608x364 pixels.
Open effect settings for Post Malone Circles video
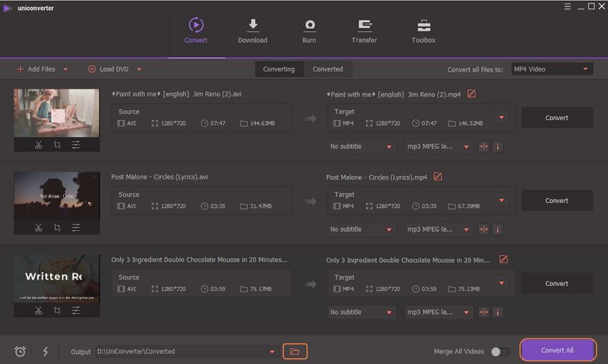tap(76, 227)
